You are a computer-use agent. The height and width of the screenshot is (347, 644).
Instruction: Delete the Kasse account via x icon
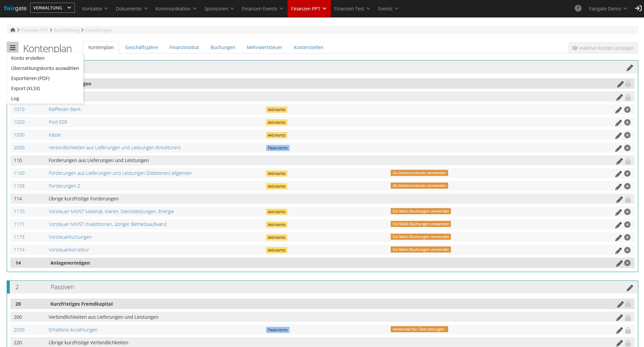pyautogui.click(x=627, y=135)
